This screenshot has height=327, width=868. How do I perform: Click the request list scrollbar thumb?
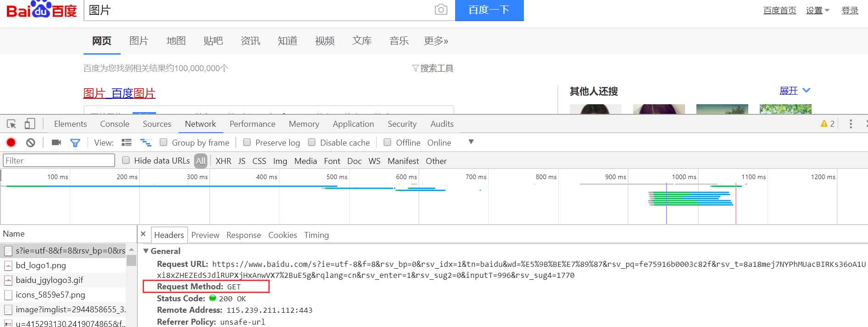(131, 260)
